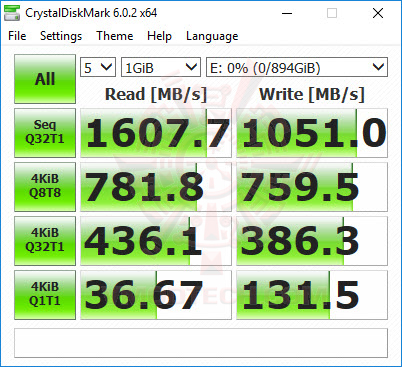The image size is (402, 367).
Task: Select the 436.1 read result
Action: click(156, 241)
